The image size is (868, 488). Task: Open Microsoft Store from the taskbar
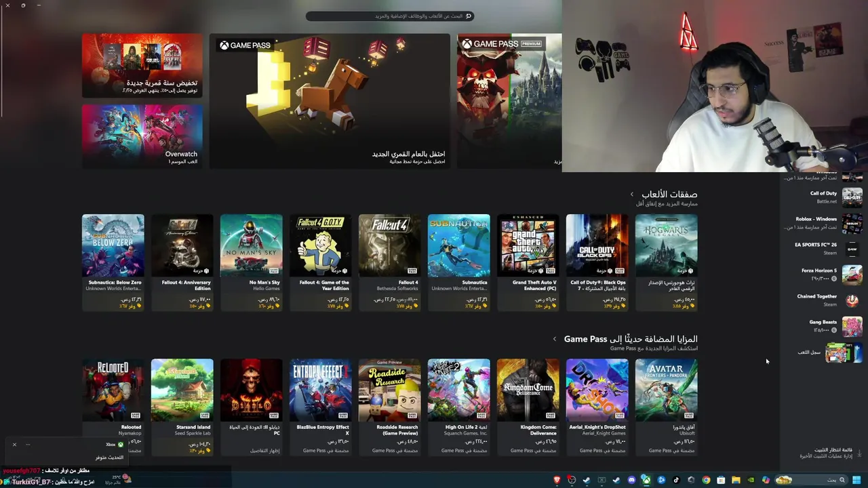click(721, 480)
